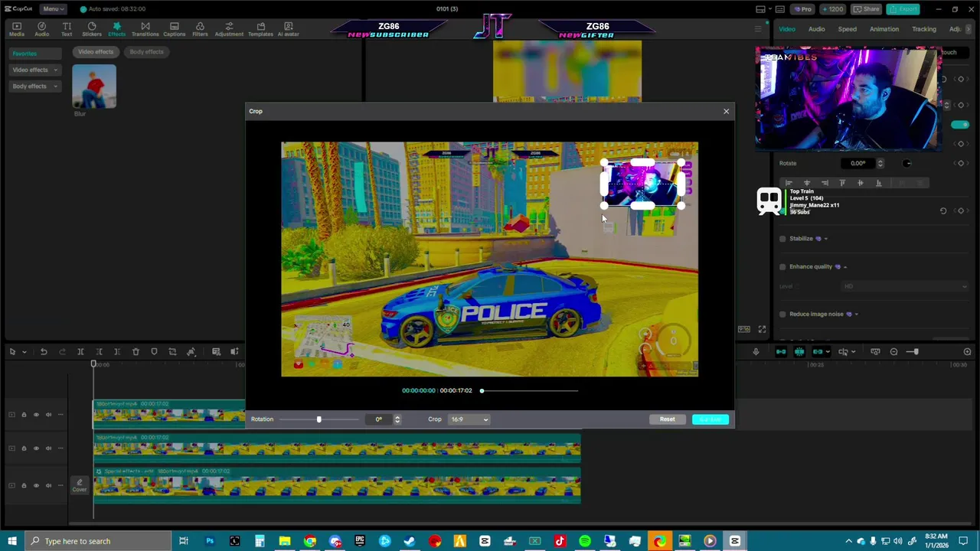
Task: Expand the Stabilize options arrow
Action: 826,239
